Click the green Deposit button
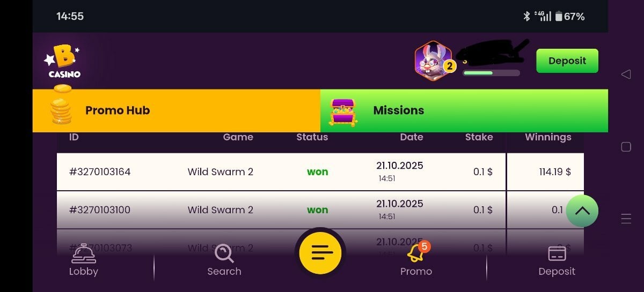This screenshot has width=644, height=292. pos(567,61)
